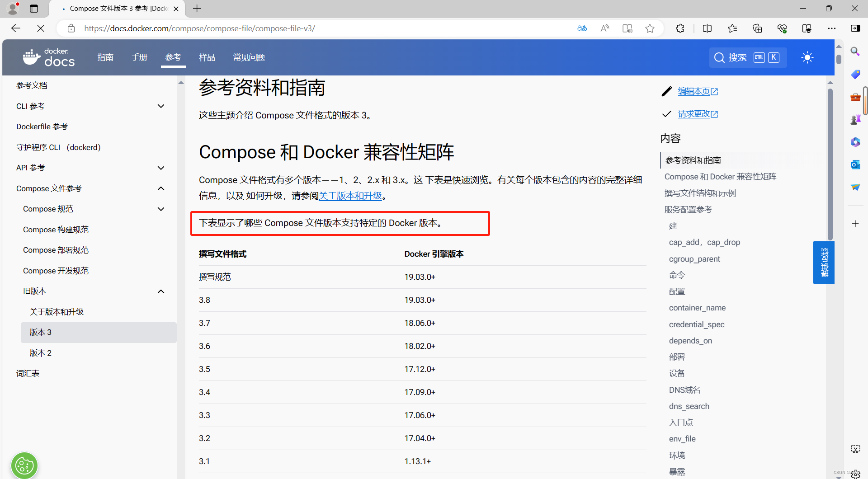Open the Extensions puzzle icon
The width and height of the screenshot is (868, 479).
[680, 28]
